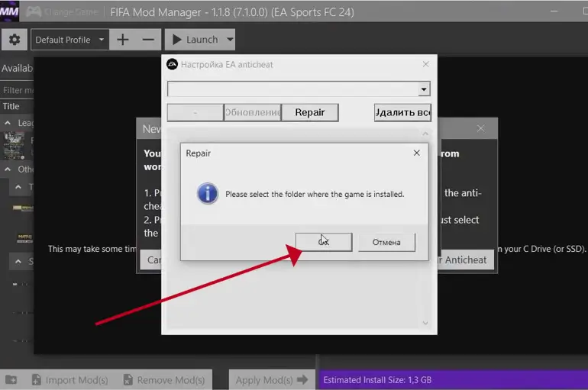Close the EA anticheat setup window

pos(425,64)
